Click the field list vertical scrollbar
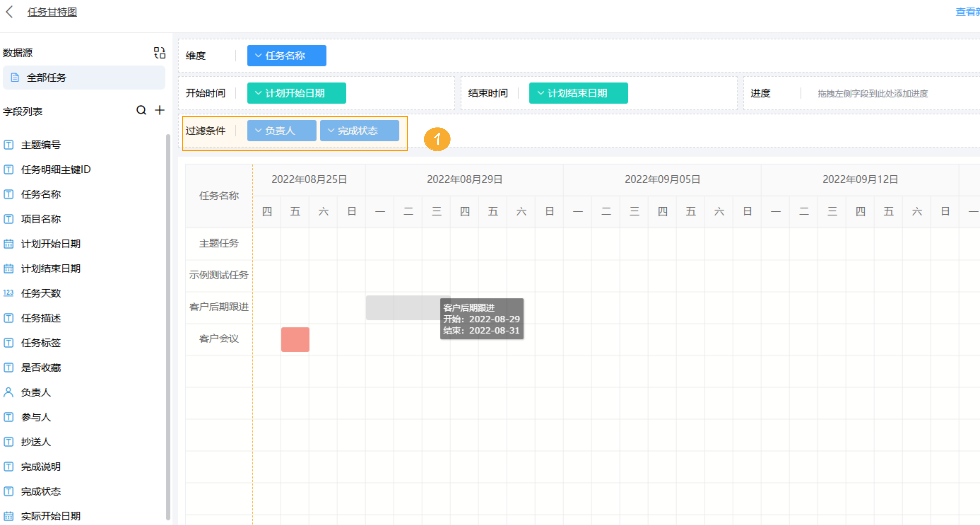Screen dimensions: 980x525 (x=168, y=328)
